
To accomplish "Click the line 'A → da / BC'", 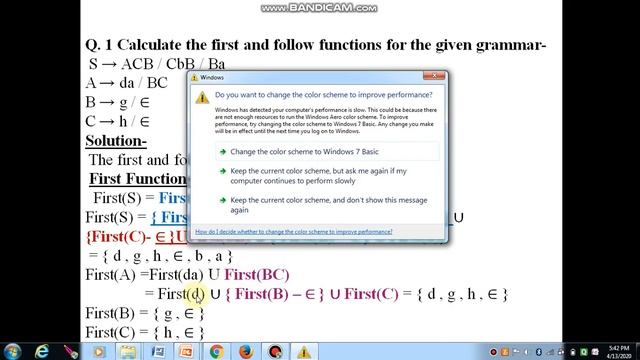I will [x=127, y=83].
